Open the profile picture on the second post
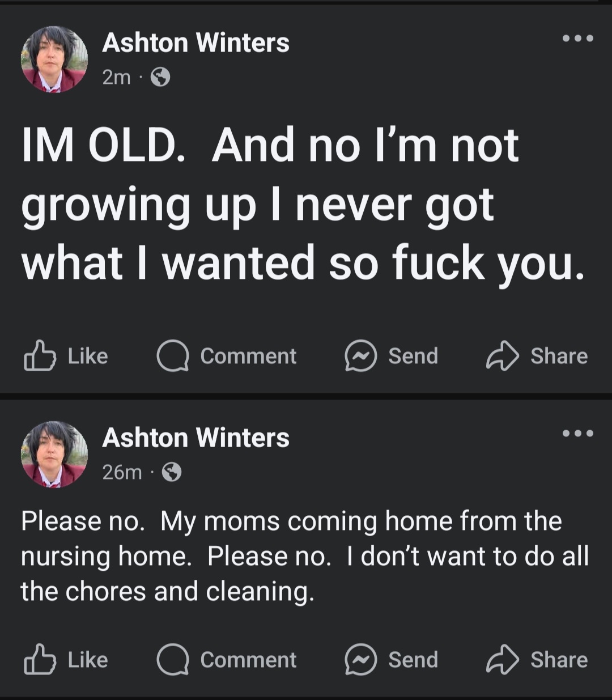612x700 pixels. tap(54, 454)
